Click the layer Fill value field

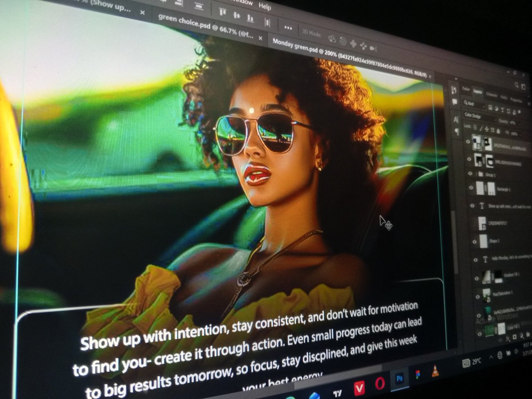tap(514, 134)
